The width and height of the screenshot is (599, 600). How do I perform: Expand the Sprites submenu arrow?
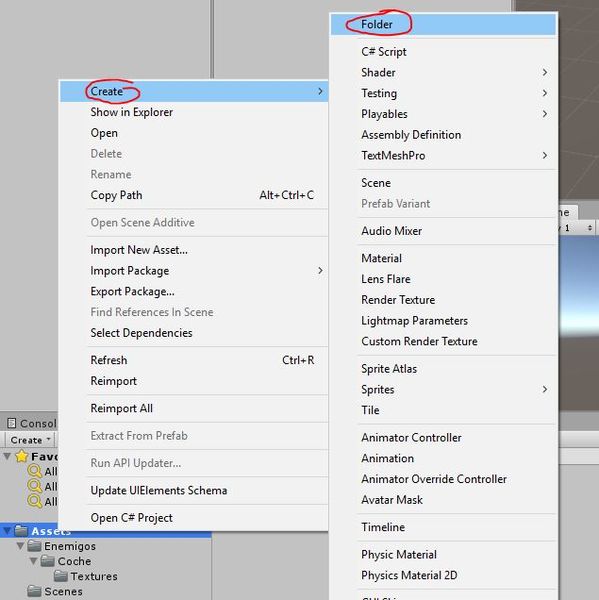pos(545,390)
